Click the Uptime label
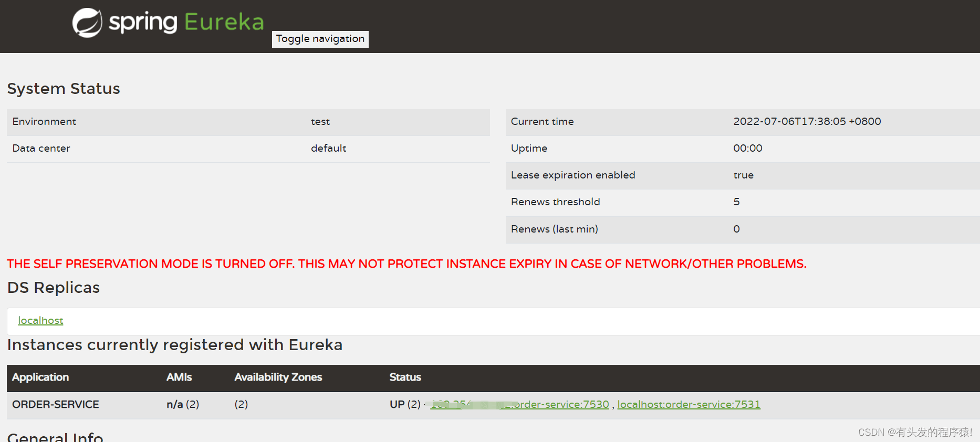 click(529, 148)
